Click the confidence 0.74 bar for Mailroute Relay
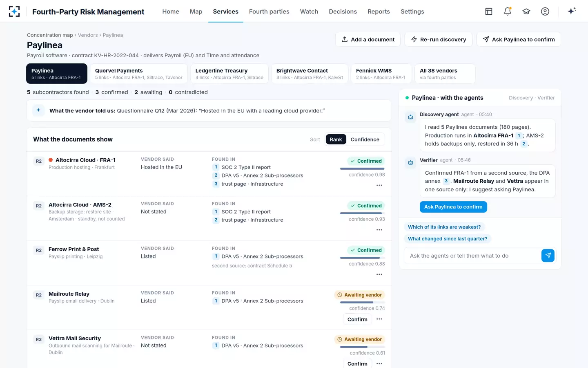 click(x=363, y=302)
